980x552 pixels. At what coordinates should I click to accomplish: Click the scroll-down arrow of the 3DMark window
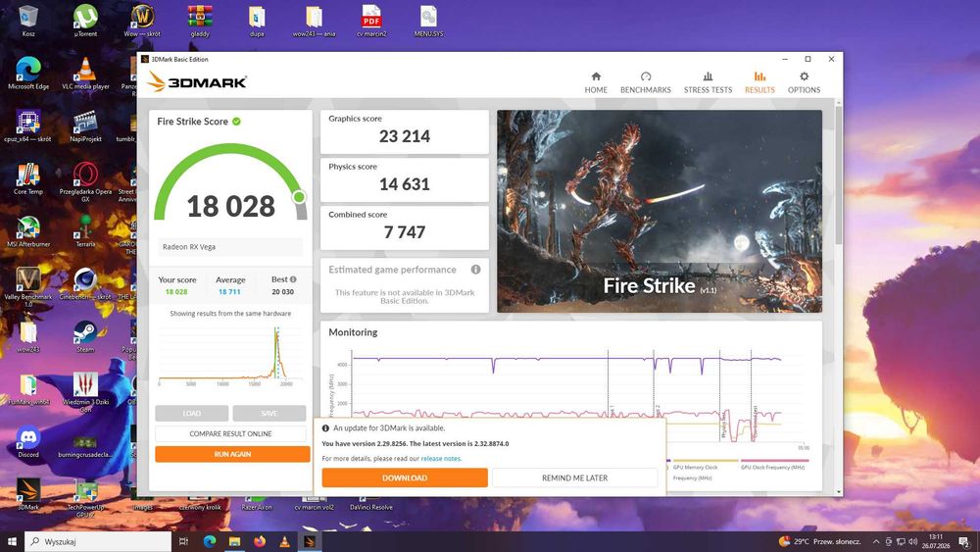tap(839, 492)
